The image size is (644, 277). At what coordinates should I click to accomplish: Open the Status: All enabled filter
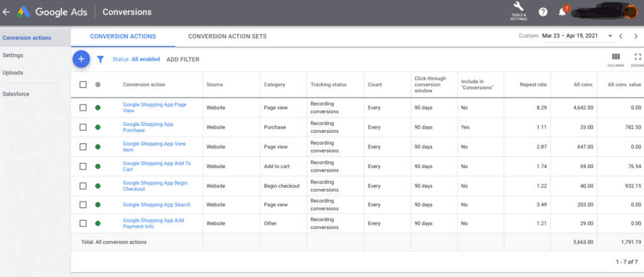click(136, 60)
